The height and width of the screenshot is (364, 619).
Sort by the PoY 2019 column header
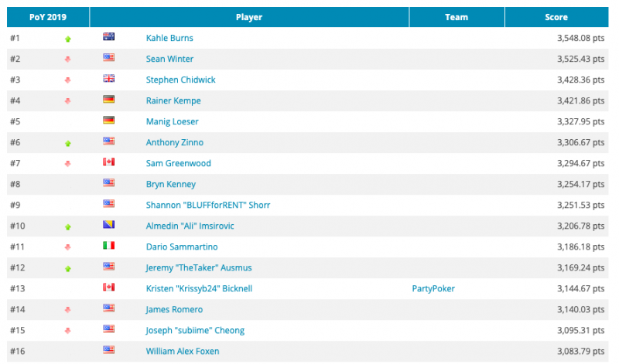[48, 17]
